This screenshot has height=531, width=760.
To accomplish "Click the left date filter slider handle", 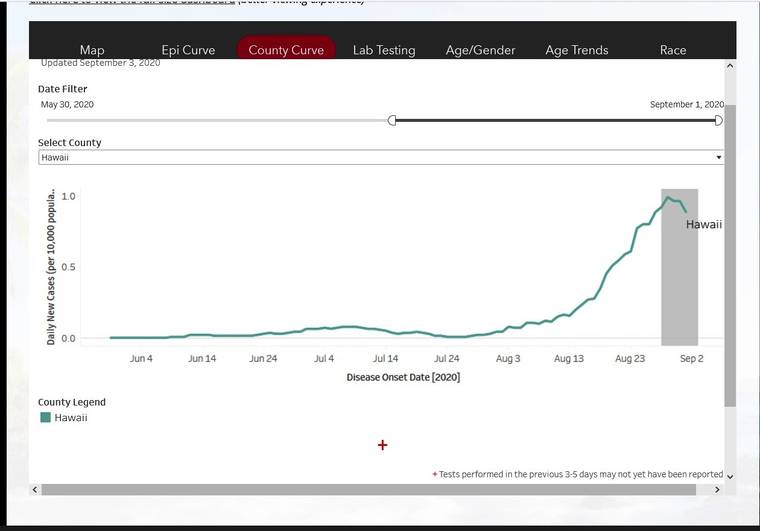I will 392,120.
